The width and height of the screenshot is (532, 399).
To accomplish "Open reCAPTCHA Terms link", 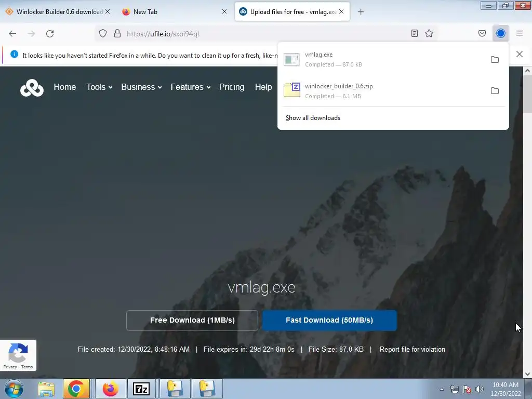I will point(27,367).
